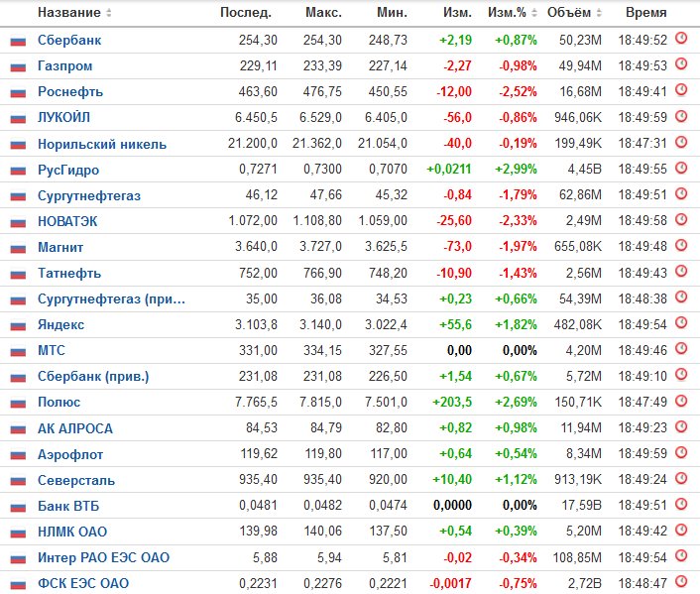Open the Сбербанк (прив.) stock link

coord(93,377)
